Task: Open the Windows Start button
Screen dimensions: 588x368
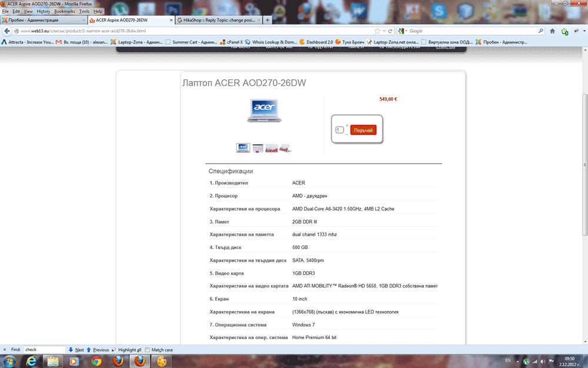Action: point(9,362)
